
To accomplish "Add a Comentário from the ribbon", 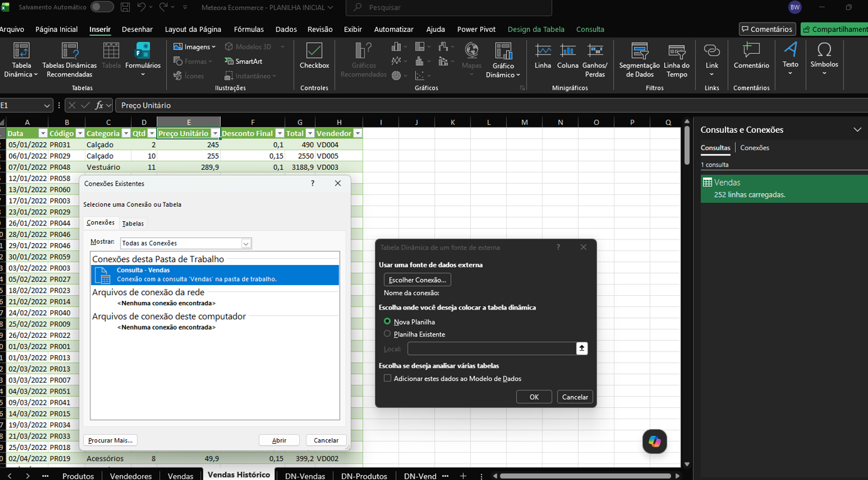I will coord(751,56).
